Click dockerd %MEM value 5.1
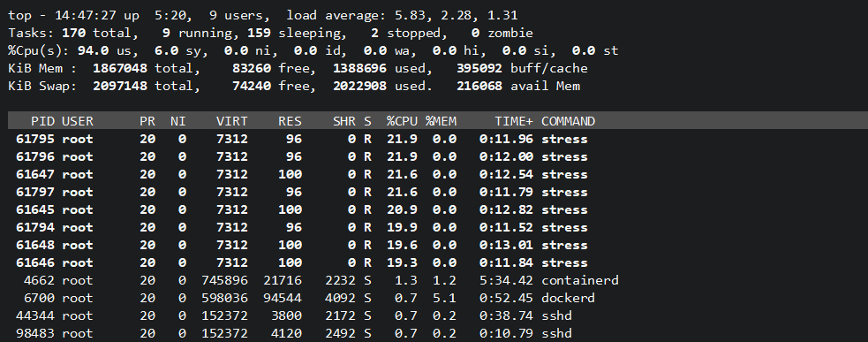 (445, 298)
